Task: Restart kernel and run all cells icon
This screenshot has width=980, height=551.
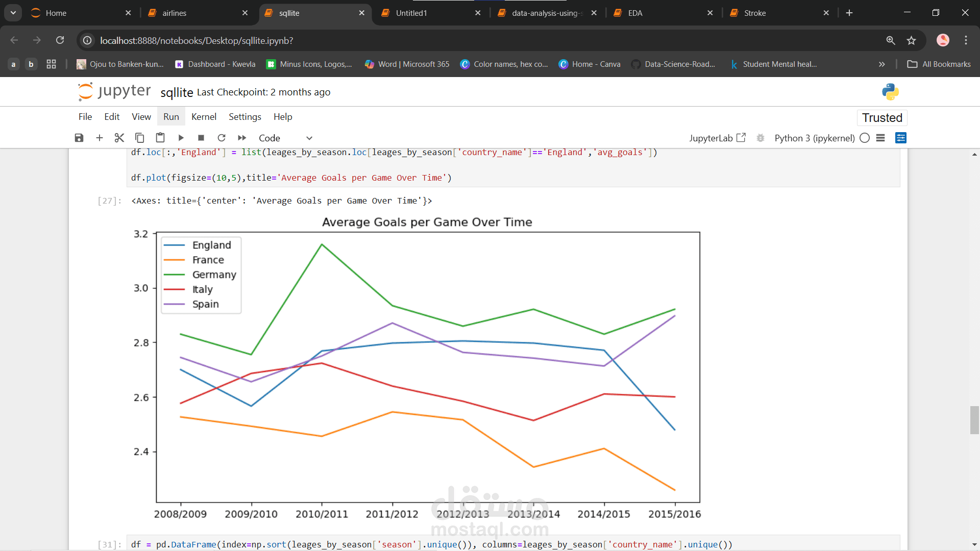Action: [x=242, y=138]
